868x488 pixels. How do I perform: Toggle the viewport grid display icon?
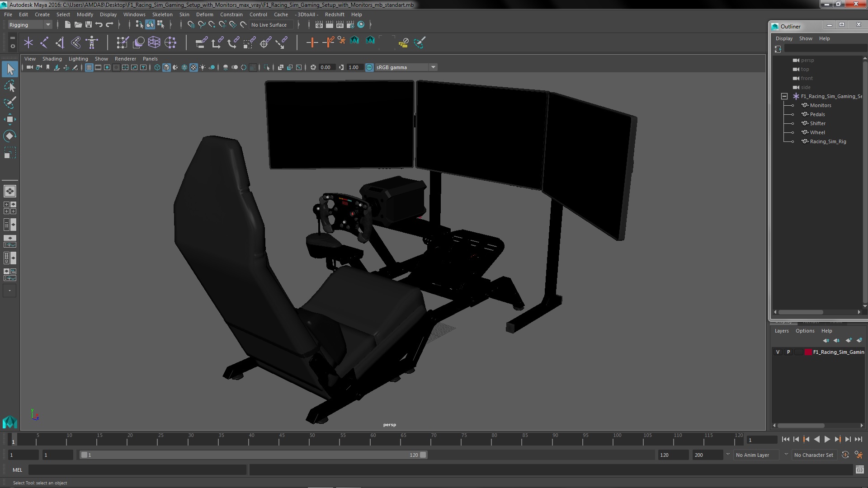(x=89, y=67)
